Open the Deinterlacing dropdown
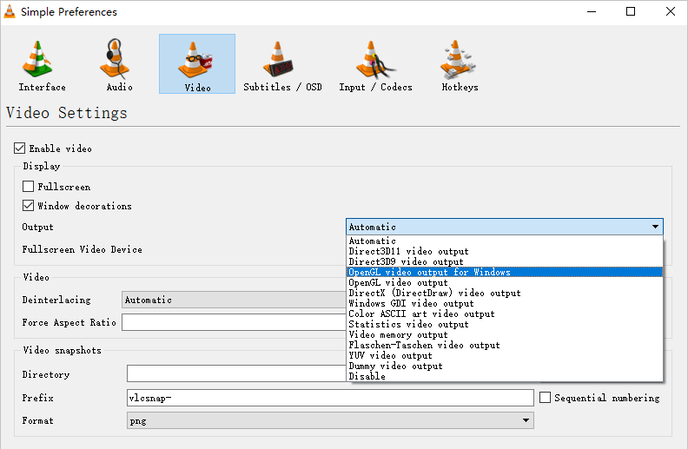This screenshot has height=449, width=688. pyautogui.click(x=234, y=300)
